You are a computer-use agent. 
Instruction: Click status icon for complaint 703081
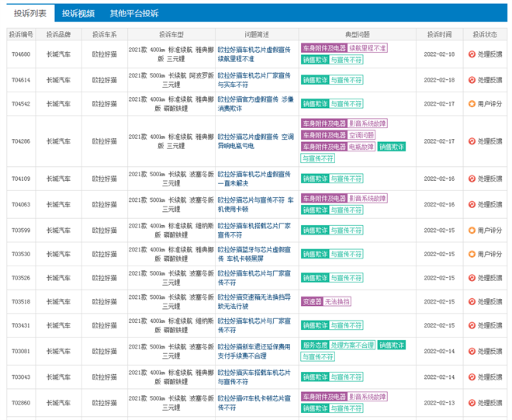click(472, 352)
